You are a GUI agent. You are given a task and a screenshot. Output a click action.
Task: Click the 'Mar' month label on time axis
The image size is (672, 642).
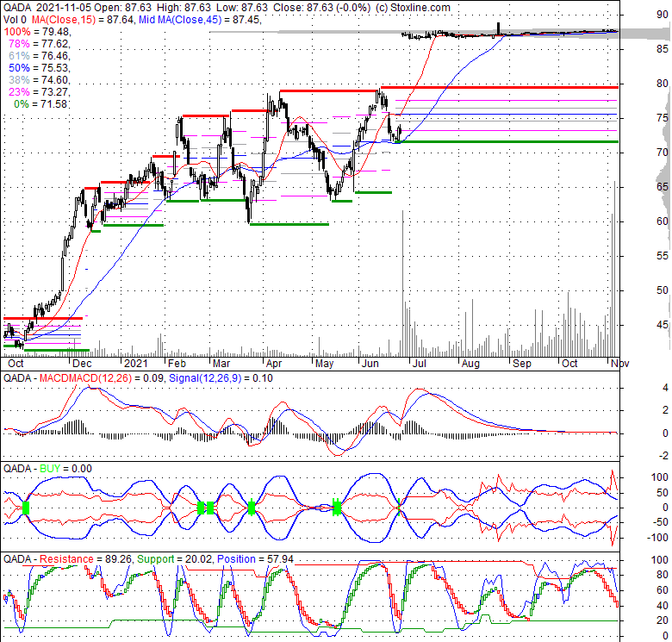[x=221, y=364]
